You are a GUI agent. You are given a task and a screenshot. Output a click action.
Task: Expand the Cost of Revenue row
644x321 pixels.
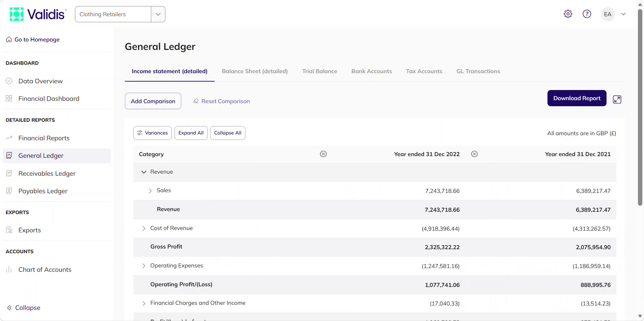point(144,228)
